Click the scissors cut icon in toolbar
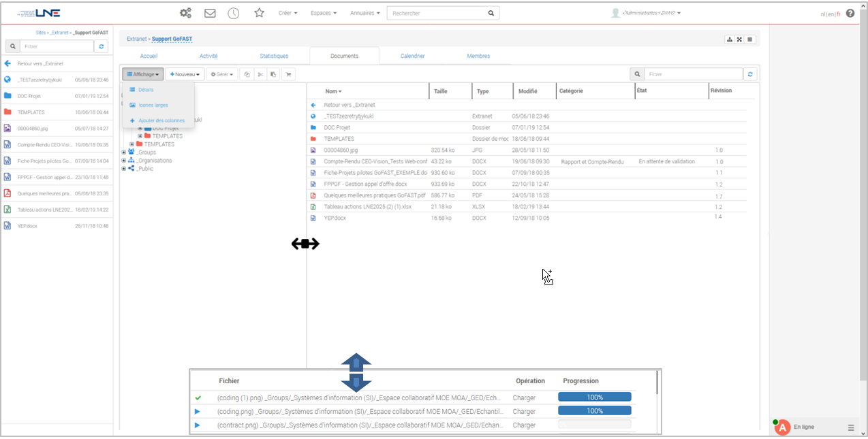Screen dimensions: 868x439 pyautogui.click(x=260, y=74)
